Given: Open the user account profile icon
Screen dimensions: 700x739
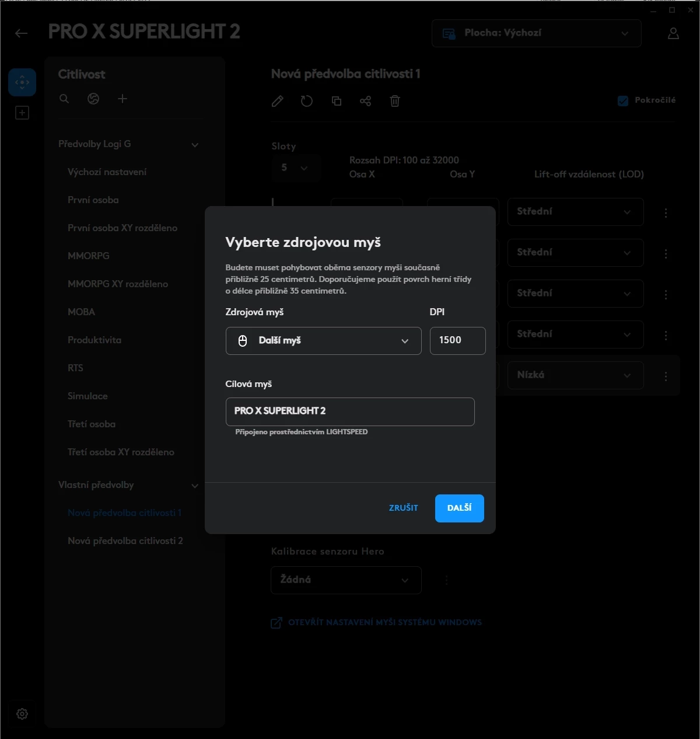Looking at the screenshot, I should (673, 33).
